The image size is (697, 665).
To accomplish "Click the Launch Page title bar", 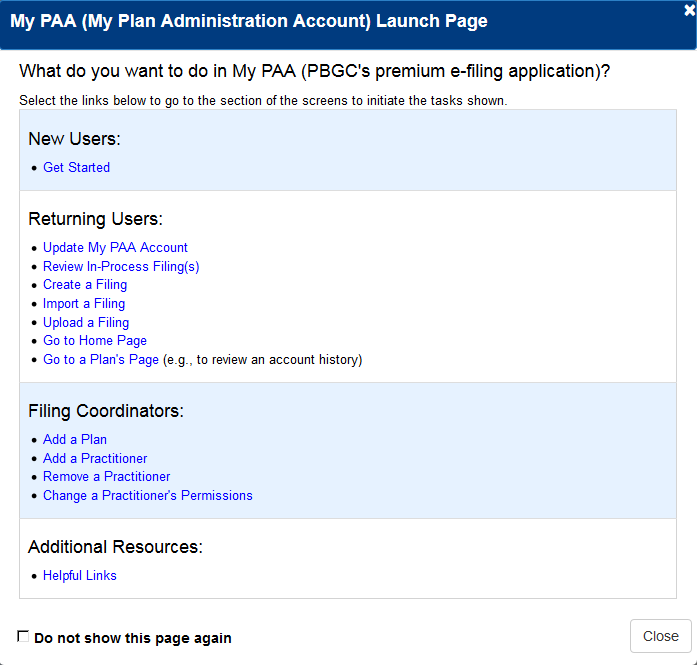I will [249, 21].
